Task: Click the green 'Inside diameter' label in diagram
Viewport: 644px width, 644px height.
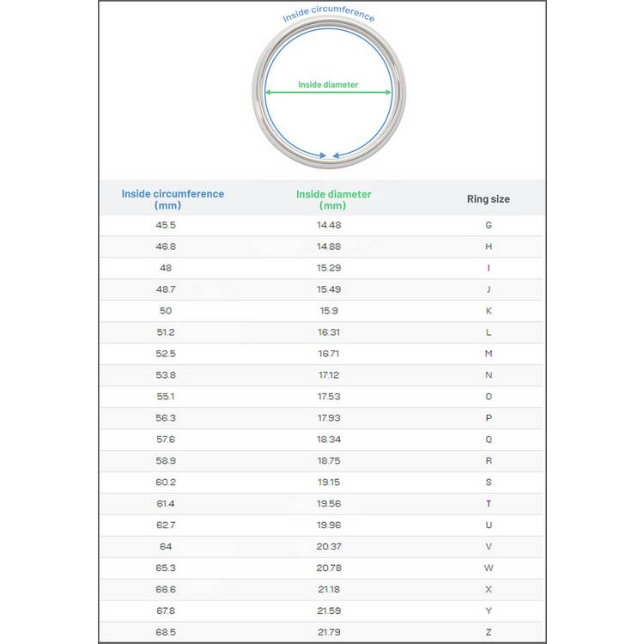Action: (328, 85)
